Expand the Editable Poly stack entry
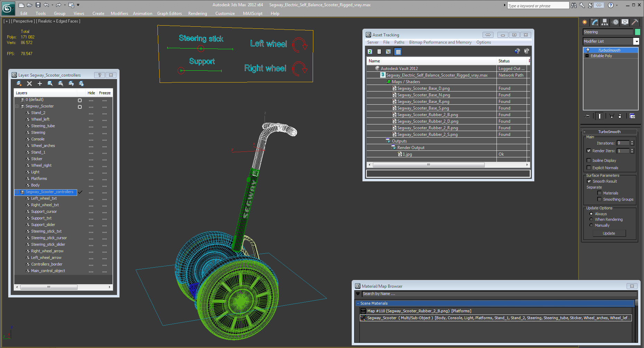Screen dimensions: 644x348 tap(587, 56)
